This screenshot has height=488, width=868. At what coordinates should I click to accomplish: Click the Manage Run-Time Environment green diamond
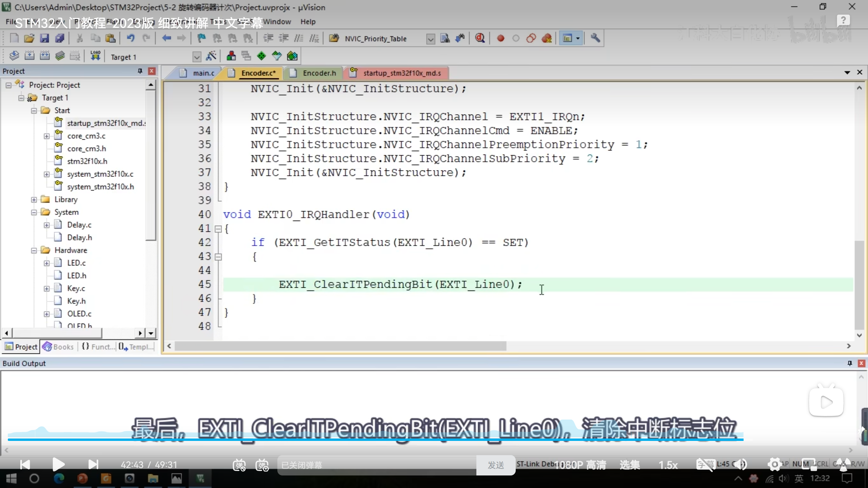coord(261,56)
